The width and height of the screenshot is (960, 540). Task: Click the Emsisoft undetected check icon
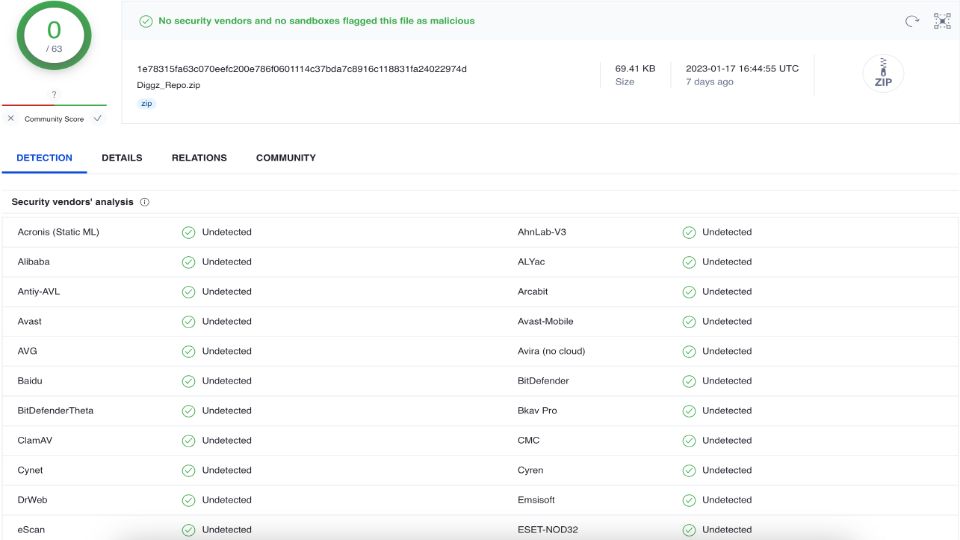click(689, 500)
